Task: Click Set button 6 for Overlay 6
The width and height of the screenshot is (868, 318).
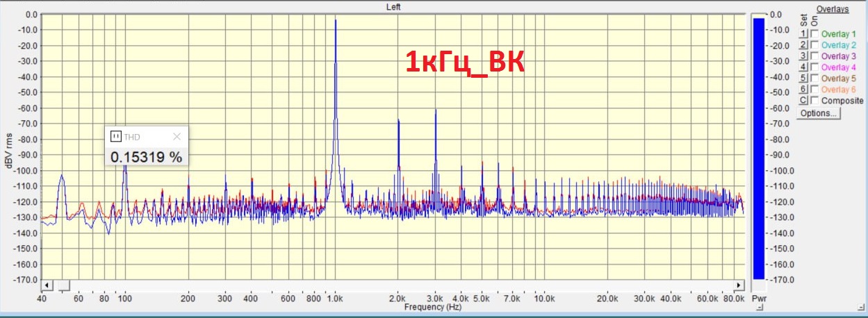Action: tap(803, 90)
